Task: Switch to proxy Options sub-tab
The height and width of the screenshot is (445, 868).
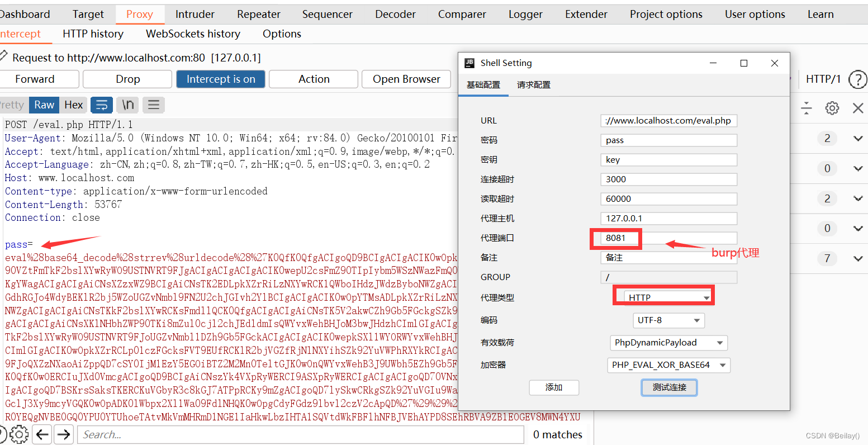Action: [282, 34]
